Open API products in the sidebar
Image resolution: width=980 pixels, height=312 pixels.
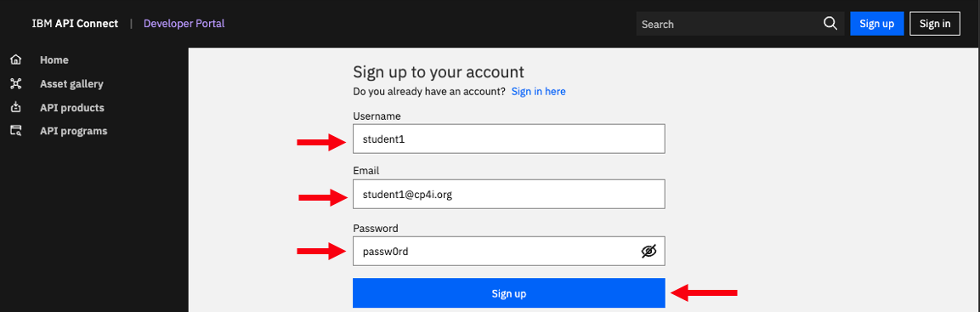click(x=72, y=108)
